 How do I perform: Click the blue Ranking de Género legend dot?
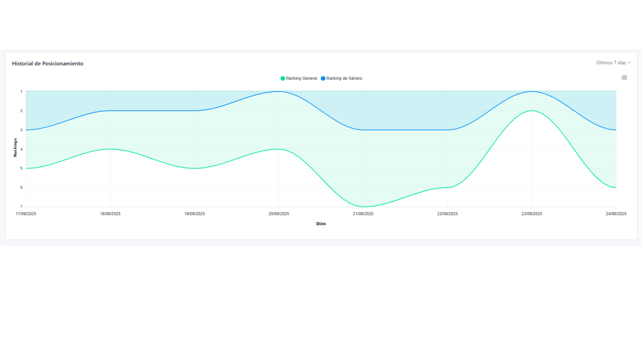[x=323, y=78]
